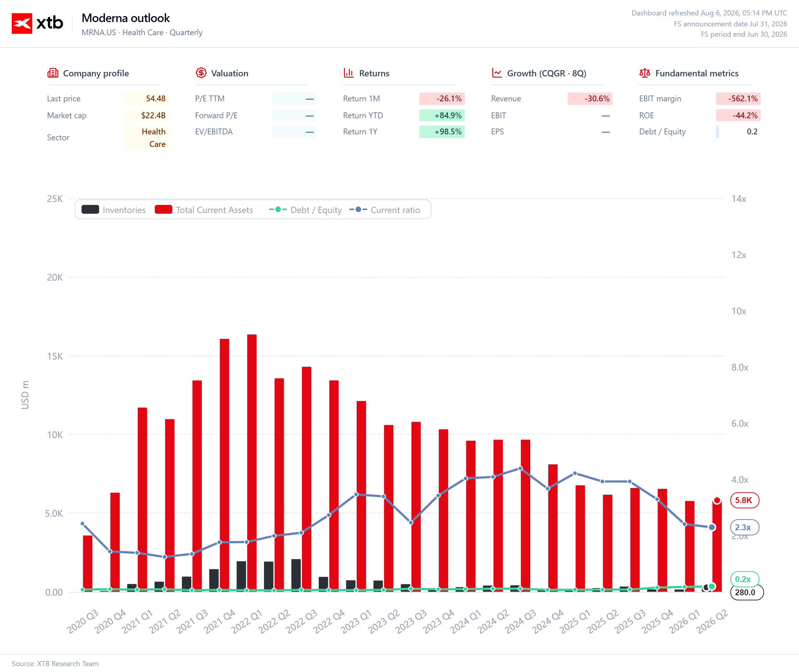Click the Dashboard refreshed timestamp
The height and width of the screenshot is (672, 799).
[x=709, y=13]
